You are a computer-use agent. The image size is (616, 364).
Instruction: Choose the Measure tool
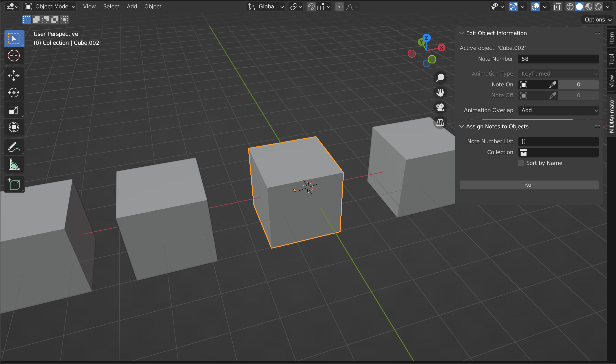(14, 164)
